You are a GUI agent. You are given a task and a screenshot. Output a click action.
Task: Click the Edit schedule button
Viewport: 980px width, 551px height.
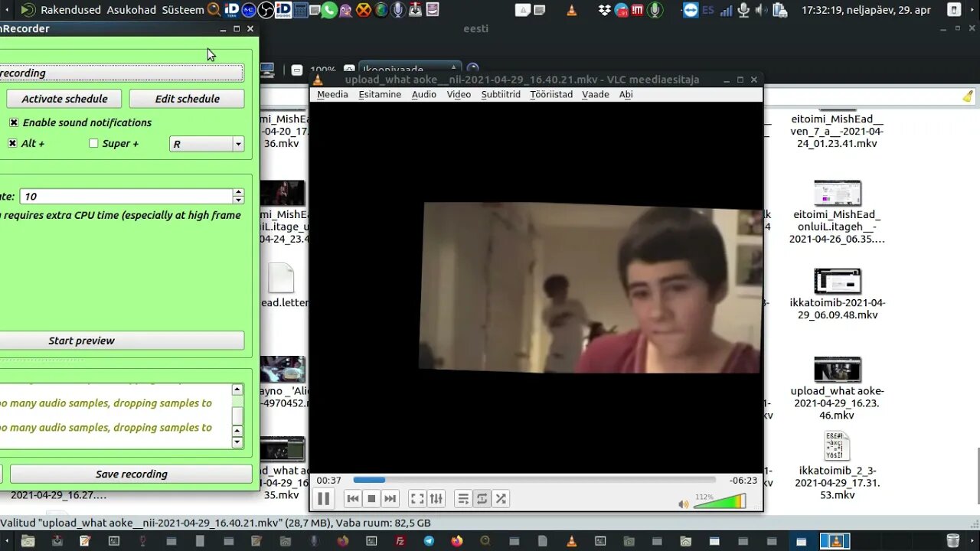[x=187, y=99]
